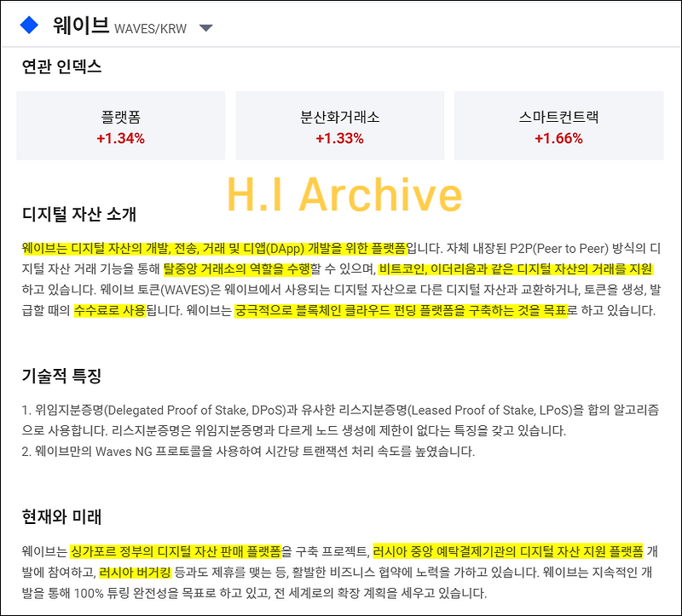Click the 디지털 자산 소개 heading
This screenshot has width=682, height=616.
point(79,214)
